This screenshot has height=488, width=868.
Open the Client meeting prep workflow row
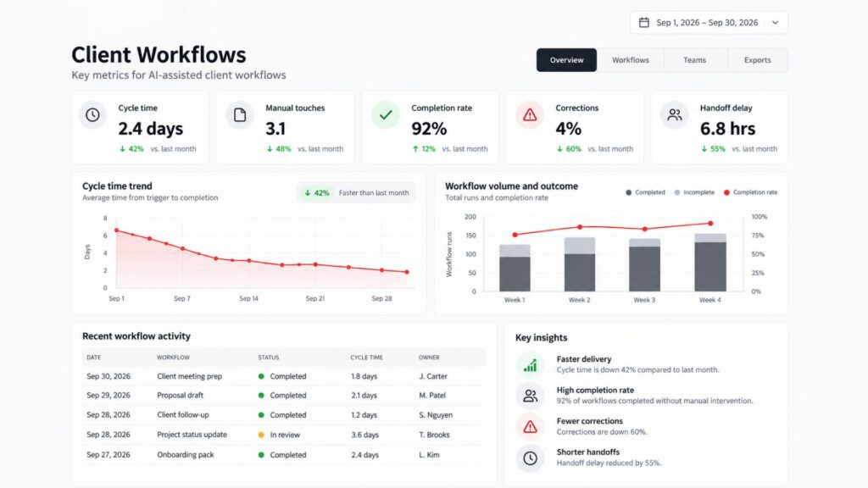click(284, 376)
